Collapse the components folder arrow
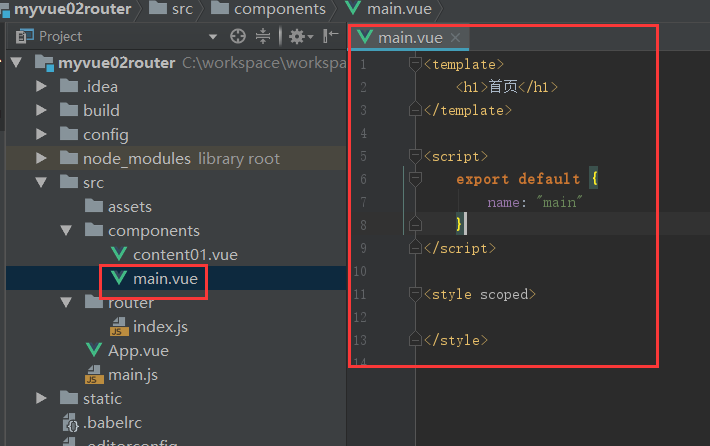This screenshot has height=446, width=710. 66,230
